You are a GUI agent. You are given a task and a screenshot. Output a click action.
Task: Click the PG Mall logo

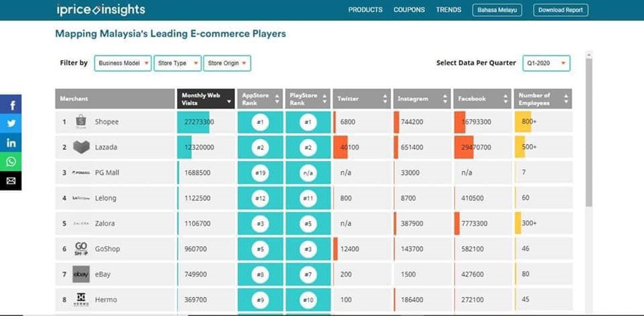pyautogui.click(x=81, y=173)
